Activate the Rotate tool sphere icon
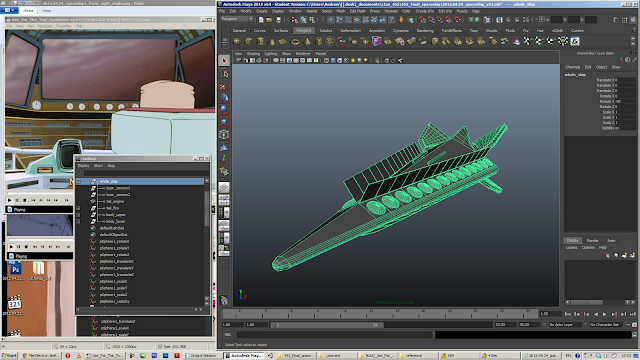The height and width of the screenshot is (360, 640). pyautogui.click(x=224, y=109)
